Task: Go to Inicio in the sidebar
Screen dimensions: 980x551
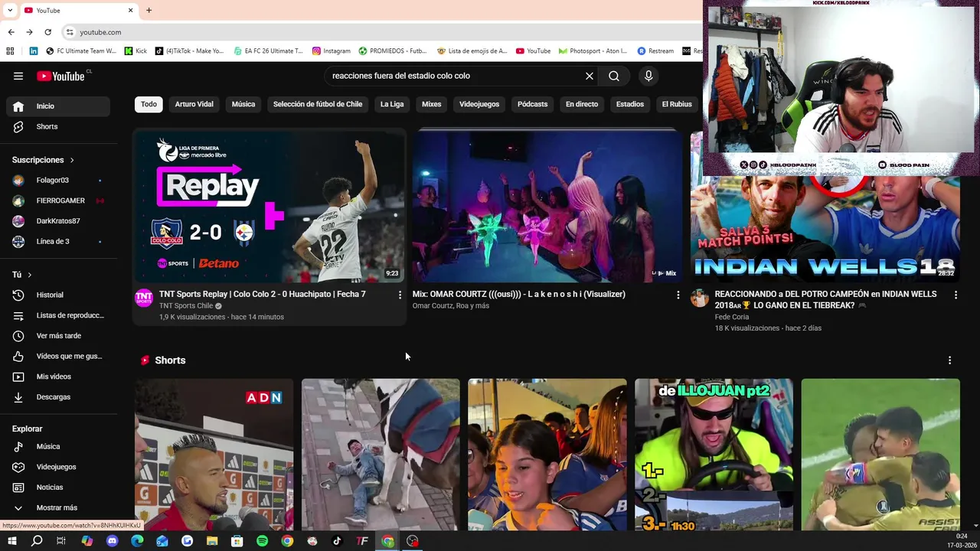Action: pyautogui.click(x=58, y=106)
